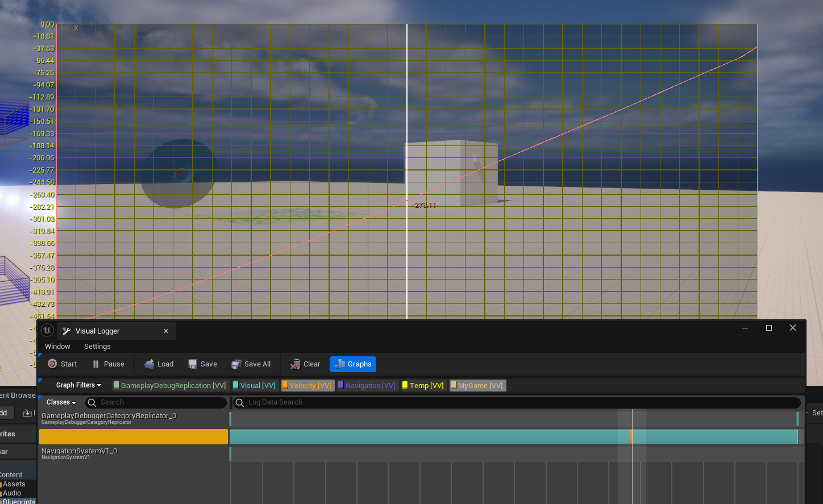Click the dark sphere in the viewport
The image size is (823, 504).
point(179,173)
